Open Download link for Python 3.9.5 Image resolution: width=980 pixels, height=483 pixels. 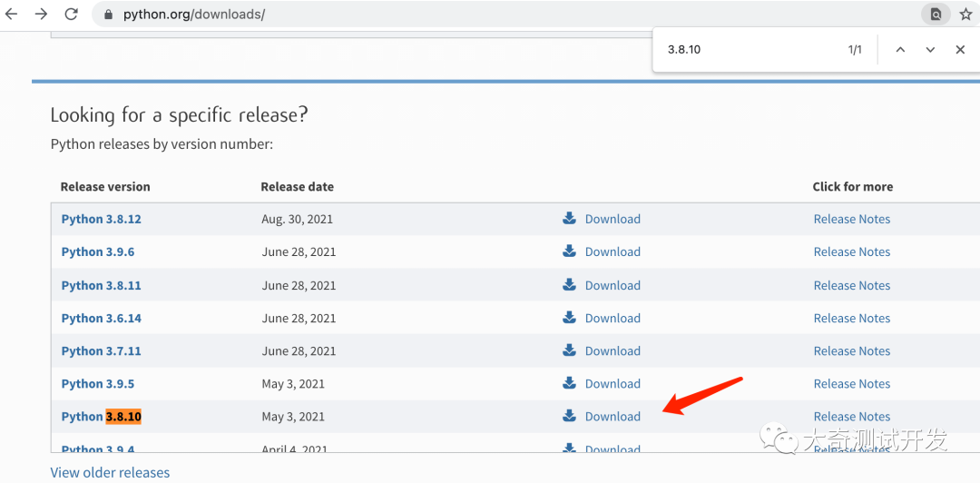612,384
